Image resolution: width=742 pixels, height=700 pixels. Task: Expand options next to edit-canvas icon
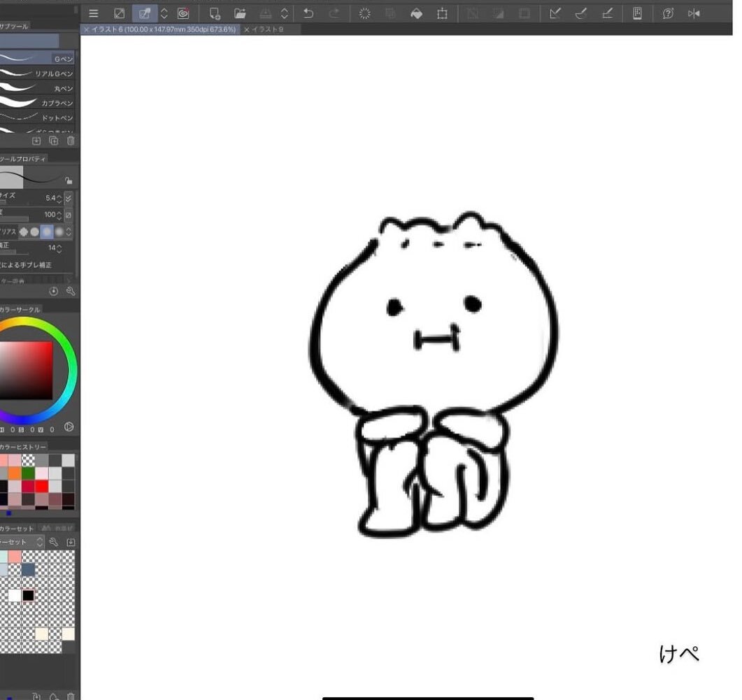(164, 14)
